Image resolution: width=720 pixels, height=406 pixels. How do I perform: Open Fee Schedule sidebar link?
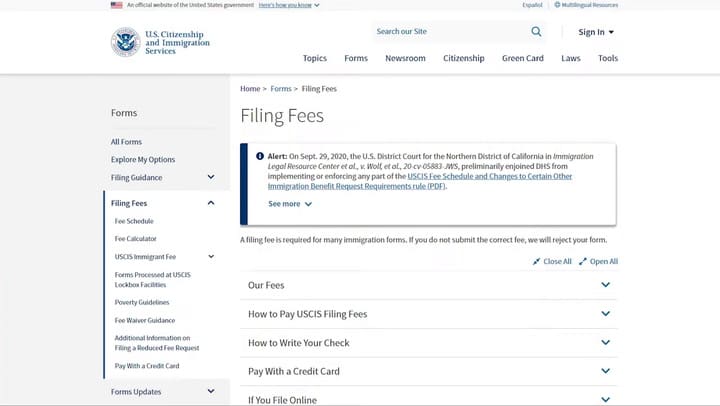pyautogui.click(x=134, y=221)
